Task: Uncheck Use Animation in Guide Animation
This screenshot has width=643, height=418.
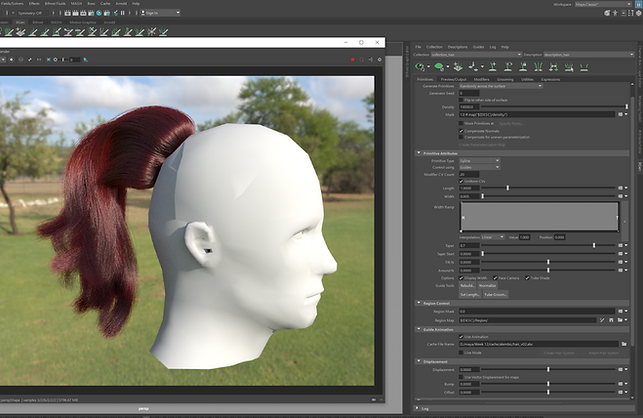Action: point(461,337)
